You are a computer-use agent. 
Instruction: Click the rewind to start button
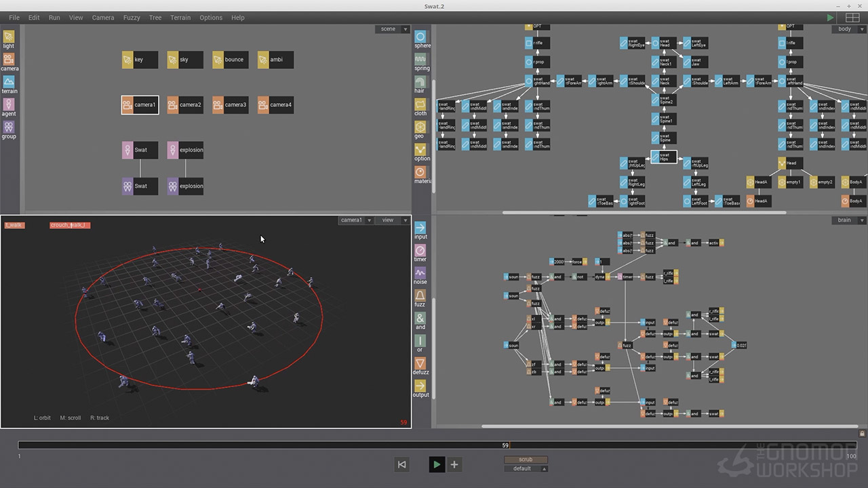(x=402, y=464)
